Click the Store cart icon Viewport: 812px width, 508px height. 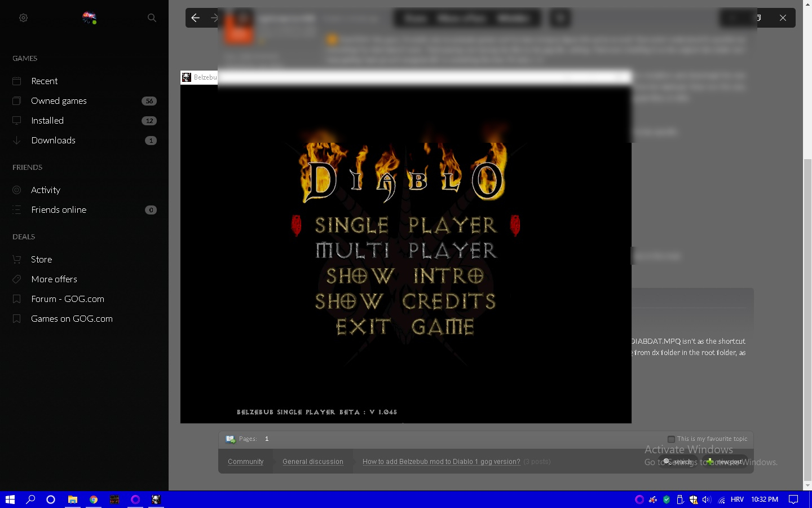[x=17, y=260]
